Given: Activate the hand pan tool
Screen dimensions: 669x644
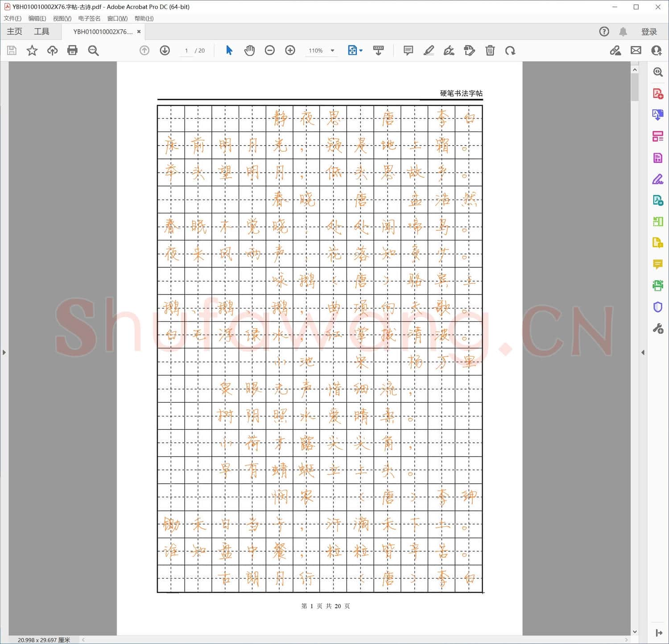Looking at the screenshot, I should pos(249,50).
